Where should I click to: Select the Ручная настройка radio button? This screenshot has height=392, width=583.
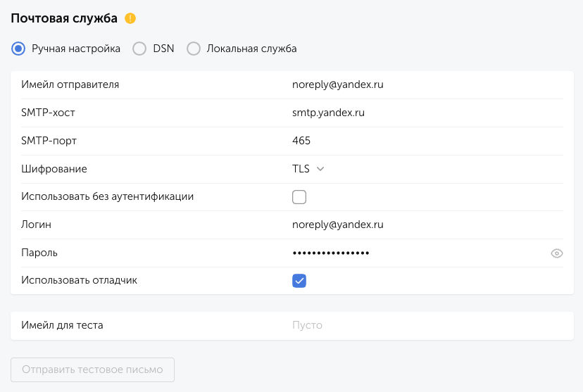[18, 49]
